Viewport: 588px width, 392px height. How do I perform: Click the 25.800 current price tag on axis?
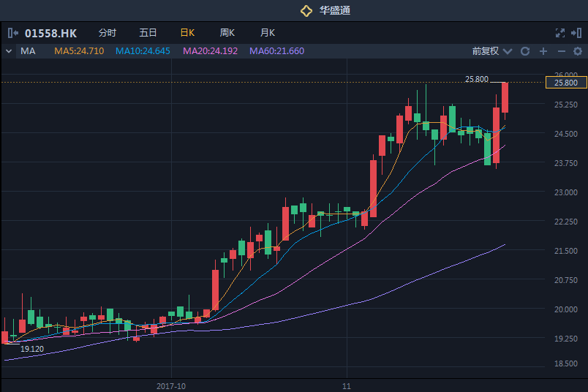tap(566, 83)
